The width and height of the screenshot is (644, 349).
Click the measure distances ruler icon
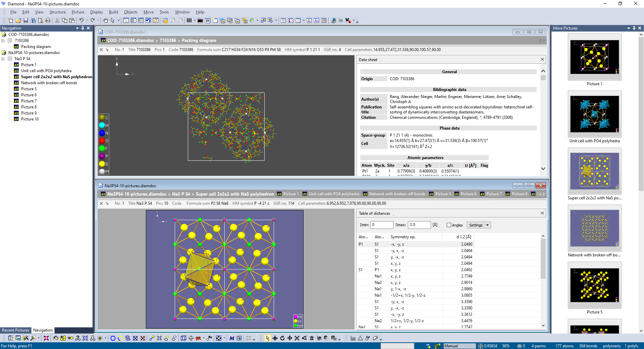(353, 338)
